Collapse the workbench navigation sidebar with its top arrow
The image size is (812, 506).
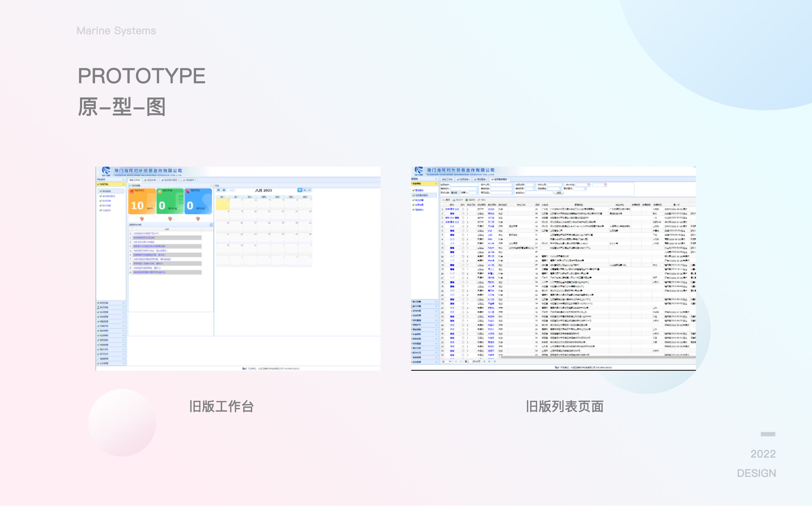(x=124, y=179)
